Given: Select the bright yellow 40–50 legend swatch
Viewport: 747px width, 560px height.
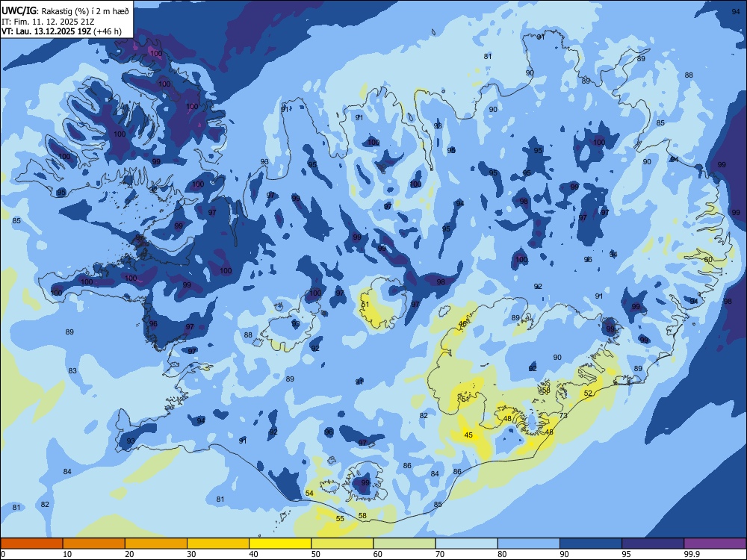Looking at the screenshot, I should tap(280, 544).
